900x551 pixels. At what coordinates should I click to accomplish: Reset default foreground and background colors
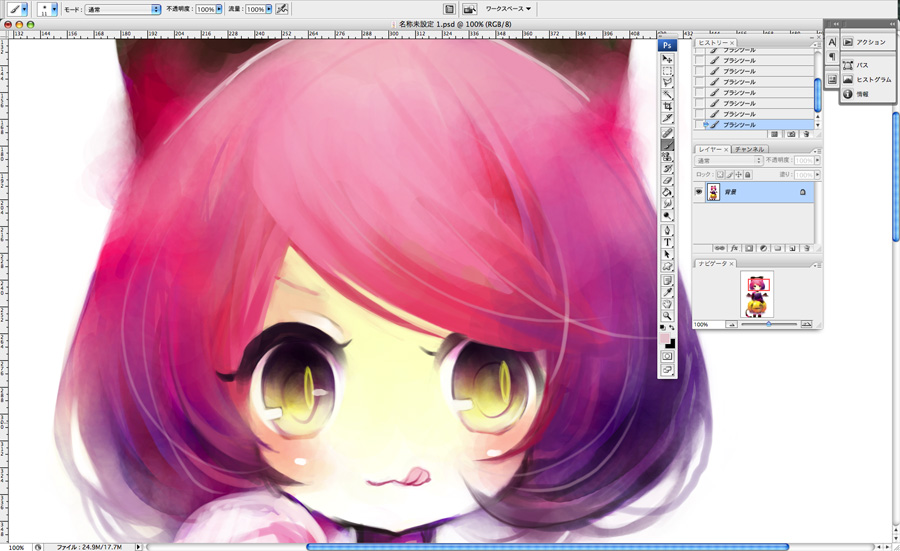click(x=662, y=327)
